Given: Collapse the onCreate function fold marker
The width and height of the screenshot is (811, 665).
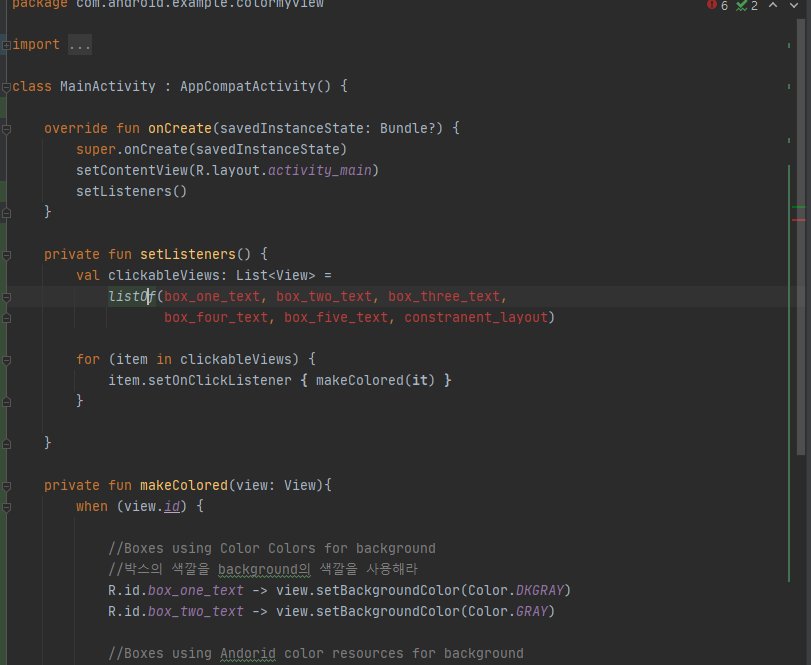Looking at the screenshot, I should [6, 129].
